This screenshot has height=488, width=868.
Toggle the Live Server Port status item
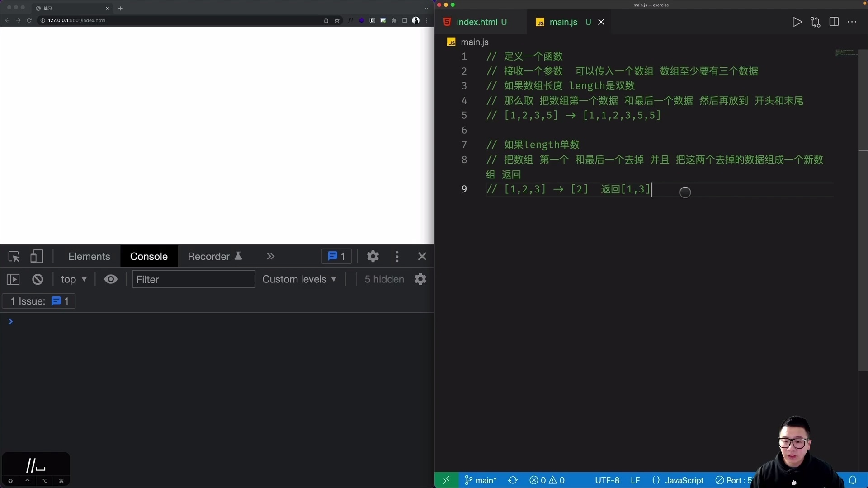(x=735, y=480)
